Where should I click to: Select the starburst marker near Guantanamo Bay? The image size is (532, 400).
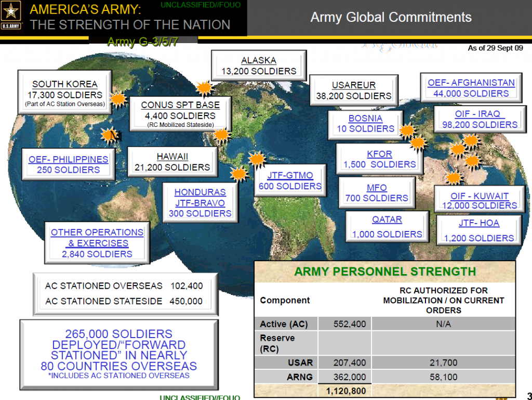[x=256, y=159]
